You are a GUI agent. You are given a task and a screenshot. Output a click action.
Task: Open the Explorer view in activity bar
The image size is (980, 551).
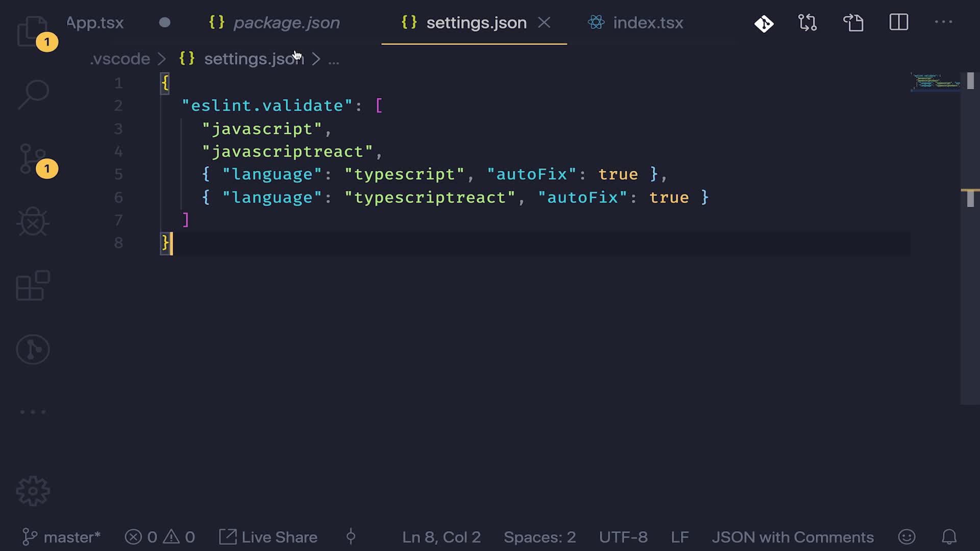(x=32, y=31)
